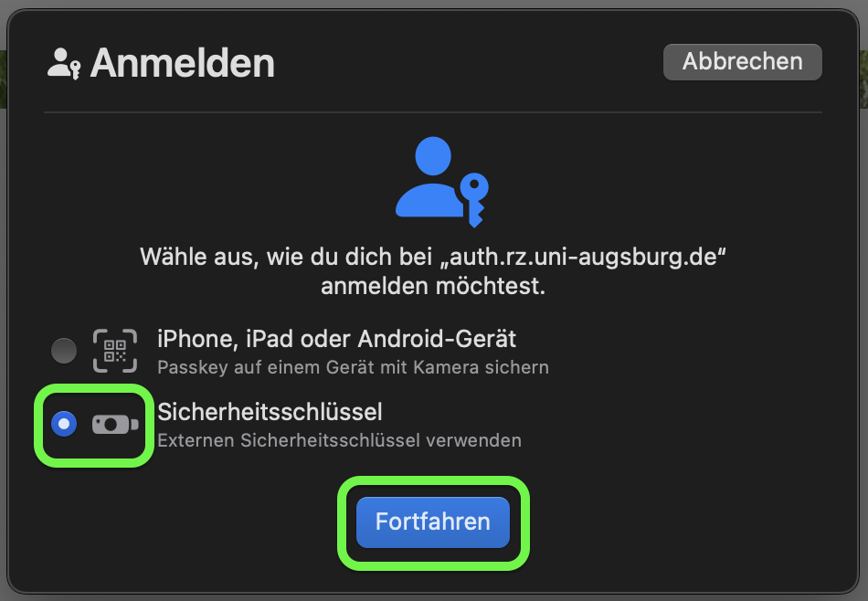Click the blue key on the center graphic
This screenshot has height=601, width=868.
pos(475,200)
